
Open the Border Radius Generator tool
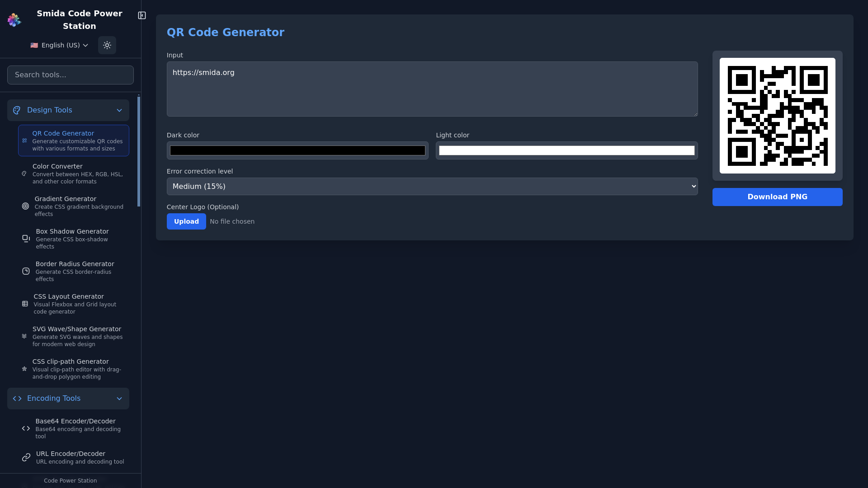coord(74,271)
